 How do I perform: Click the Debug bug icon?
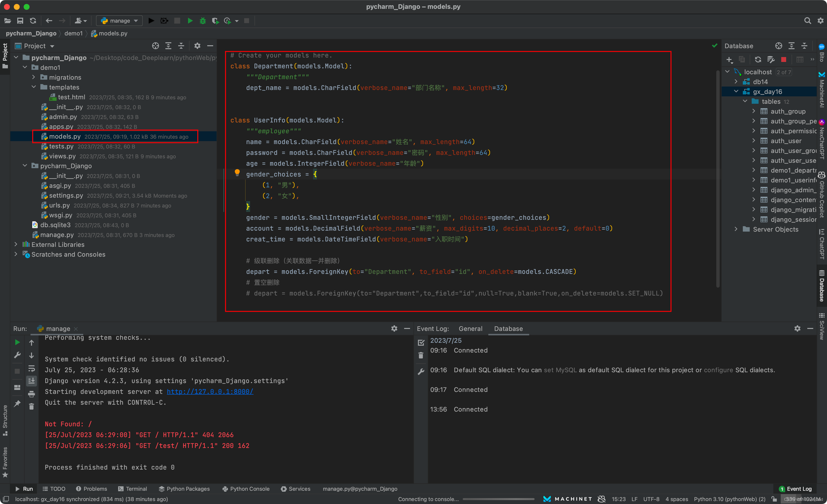pyautogui.click(x=202, y=21)
